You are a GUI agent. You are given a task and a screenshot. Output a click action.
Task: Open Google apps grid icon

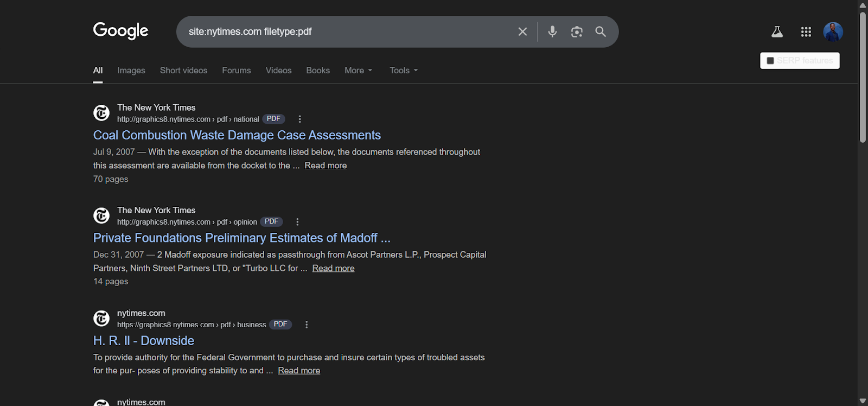tap(806, 32)
